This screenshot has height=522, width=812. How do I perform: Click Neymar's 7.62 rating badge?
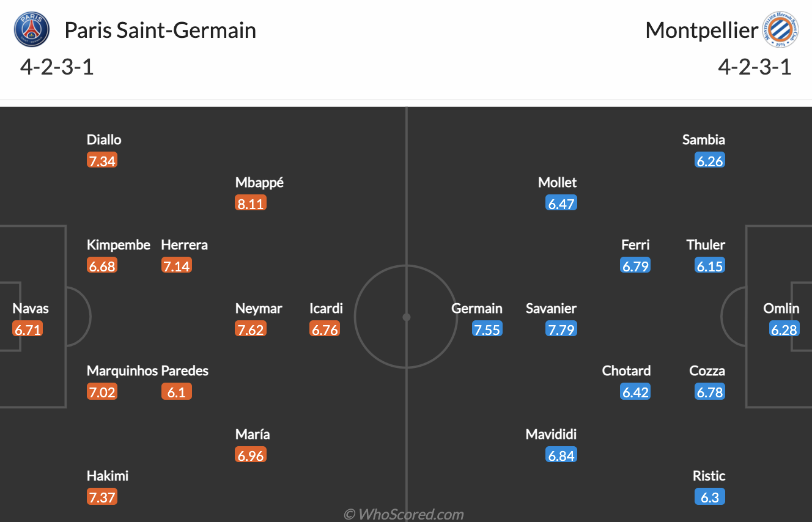tap(251, 329)
